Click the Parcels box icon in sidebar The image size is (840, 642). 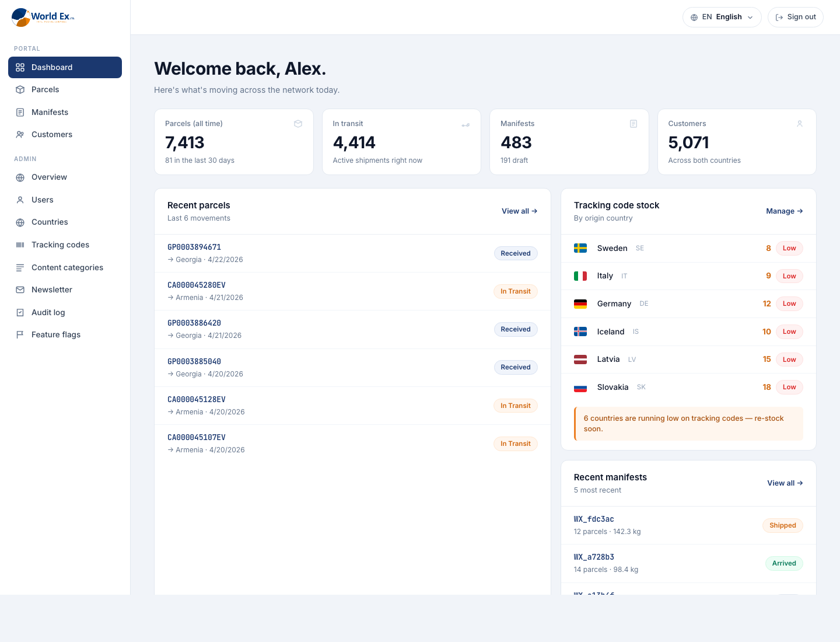pos(20,90)
